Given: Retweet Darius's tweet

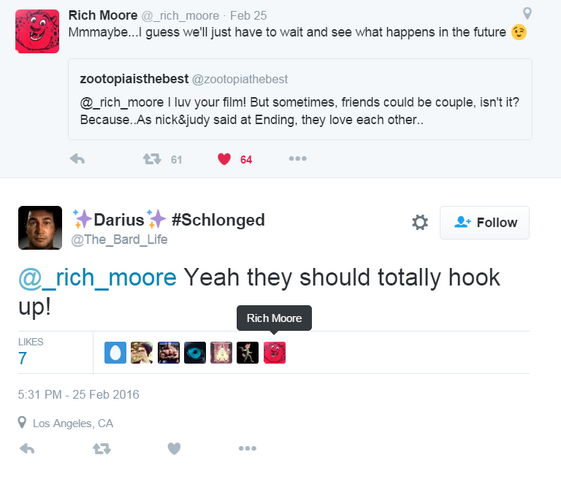Looking at the screenshot, I should (102, 448).
